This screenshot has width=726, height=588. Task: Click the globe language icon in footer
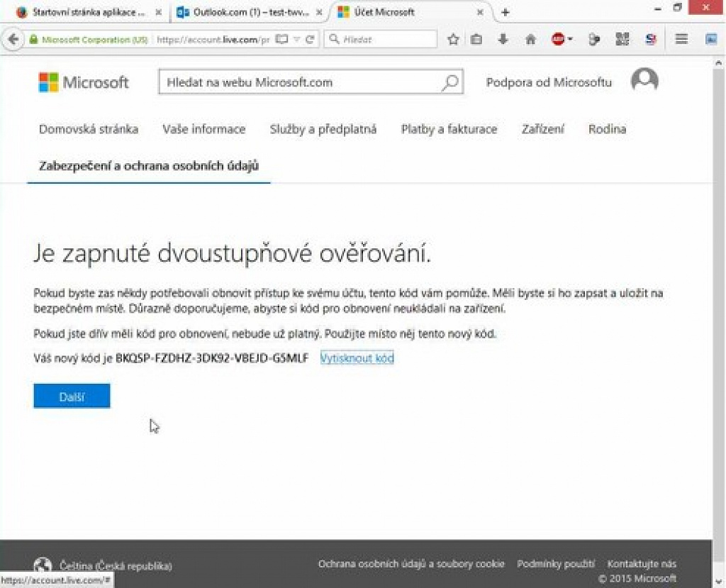[x=43, y=565]
